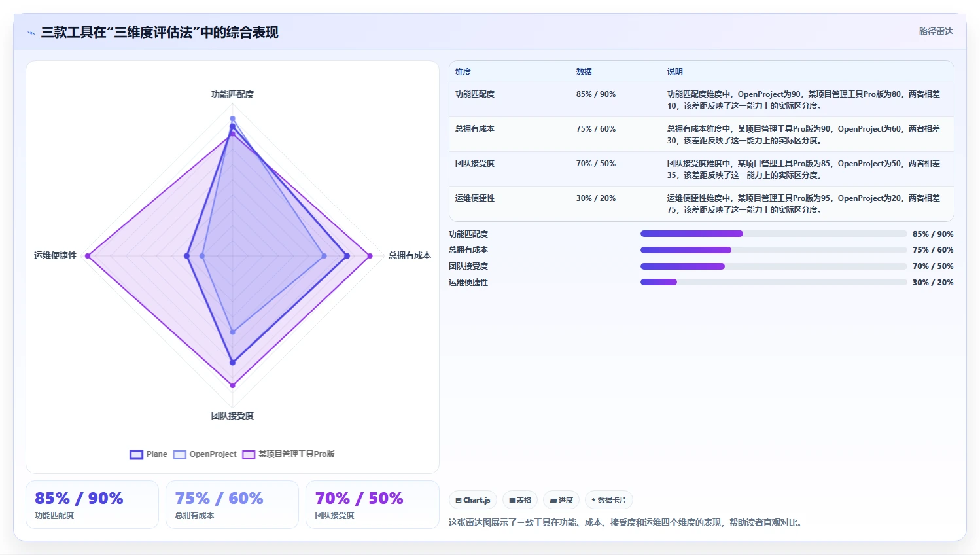
Task: Click the 30% / 20% progress value label
Action: point(933,283)
